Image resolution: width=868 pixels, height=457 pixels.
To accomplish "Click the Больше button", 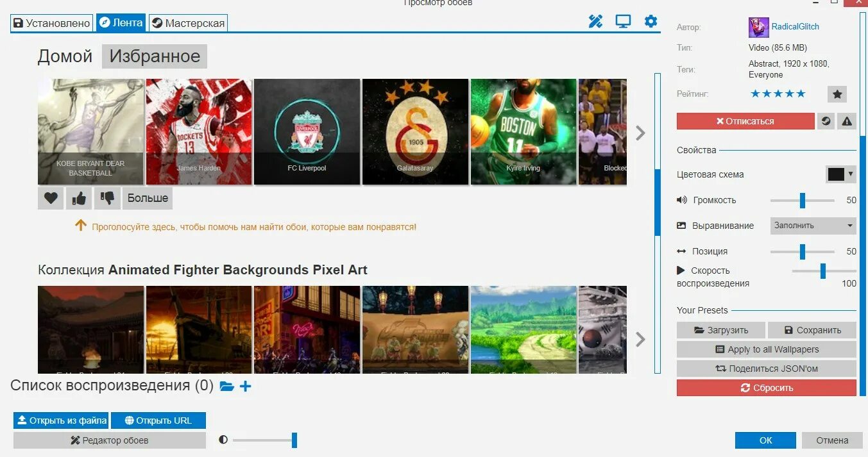I will [x=148, y=198].
